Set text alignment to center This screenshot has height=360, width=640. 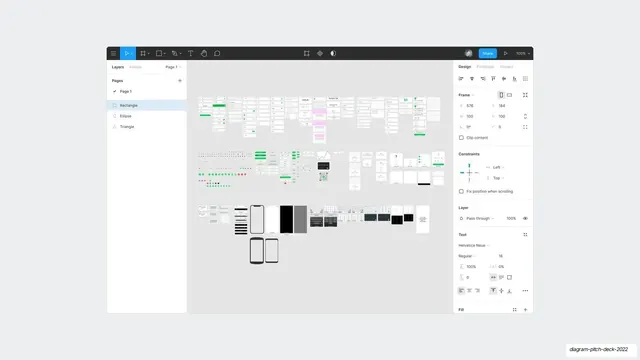point(469,291)
